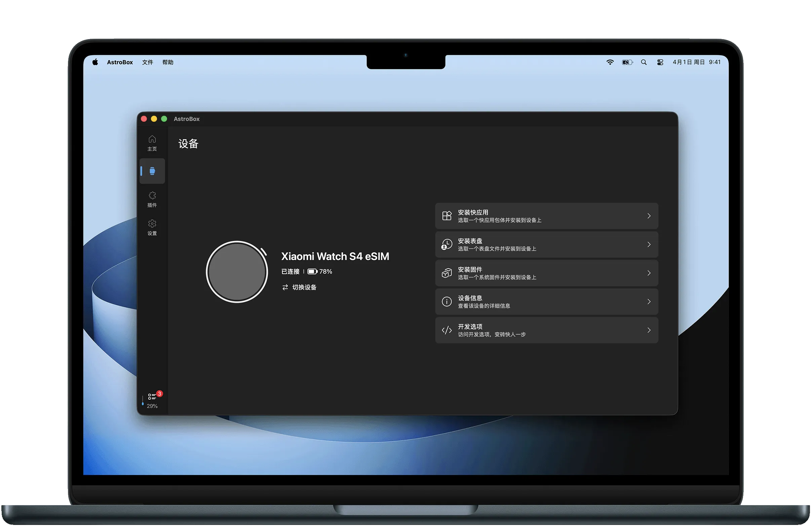Click text 查看该设备的详细信息
The height and width of the screenshot is (530, 812).
484,306
